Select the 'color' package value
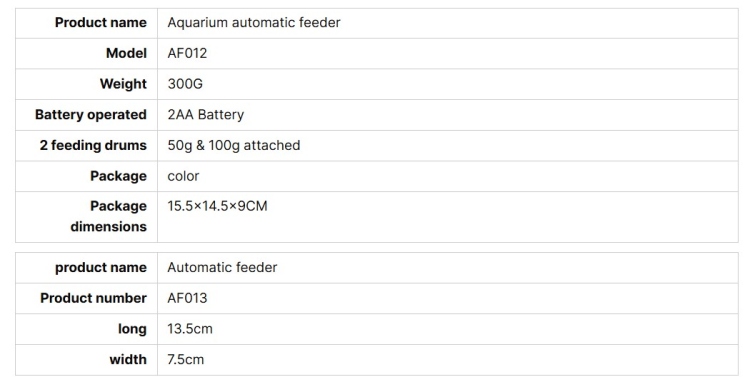The width and height of the screenshot is (750, 382). point(183,176)
